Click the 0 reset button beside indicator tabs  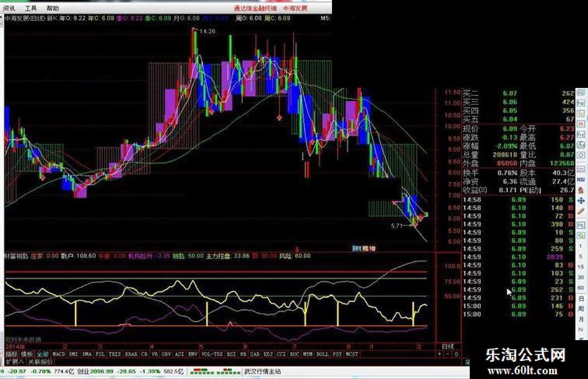pyautogui.click(x=456, y=354)
